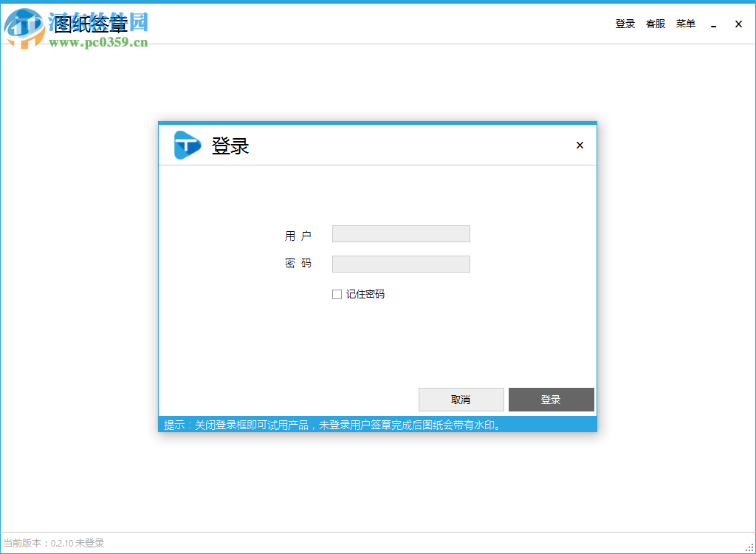This screenshot has height=554, width=756.
Task: Open the 菜单 menu
Action: click(x=685, y=23)
